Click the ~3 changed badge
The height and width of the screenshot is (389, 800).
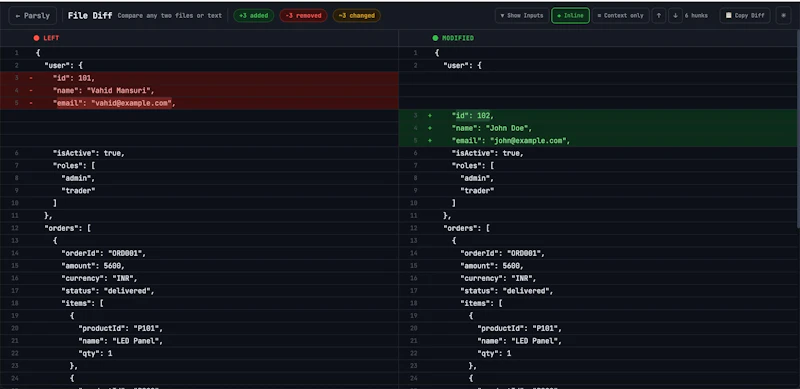point(357,16)
